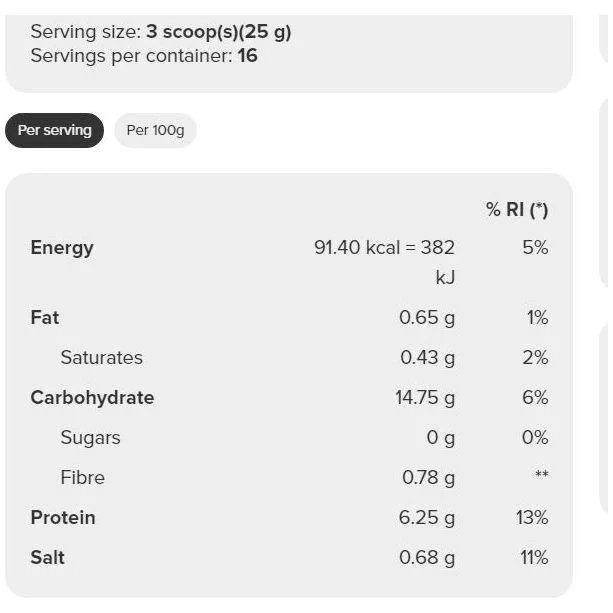
Task: Click the % RI (*) column header
Action: click(x=517, y=210)
